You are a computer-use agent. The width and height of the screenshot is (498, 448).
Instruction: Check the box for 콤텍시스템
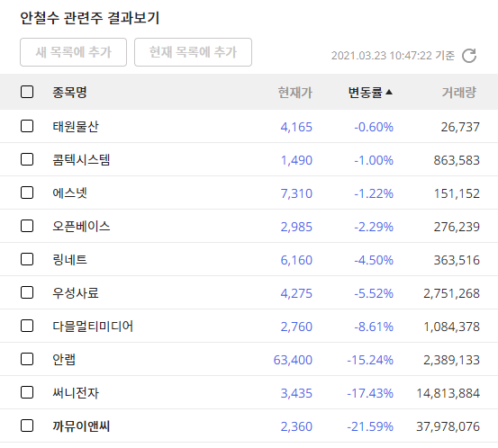(x=27, y=159)
